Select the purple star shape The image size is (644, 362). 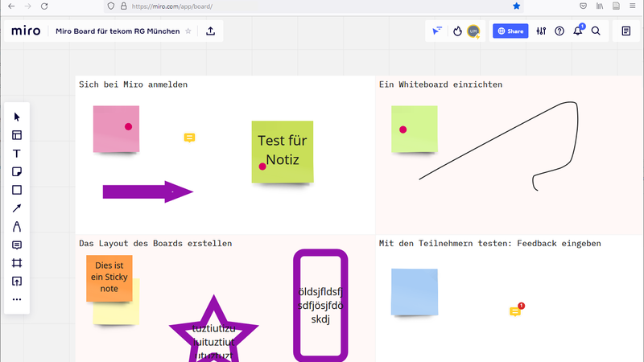coord(213,328)
